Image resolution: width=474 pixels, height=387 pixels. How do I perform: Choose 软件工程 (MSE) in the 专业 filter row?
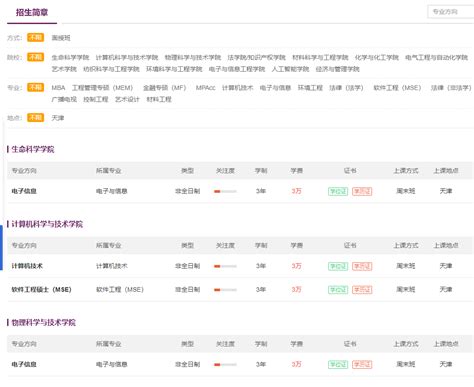coord(397,88)
